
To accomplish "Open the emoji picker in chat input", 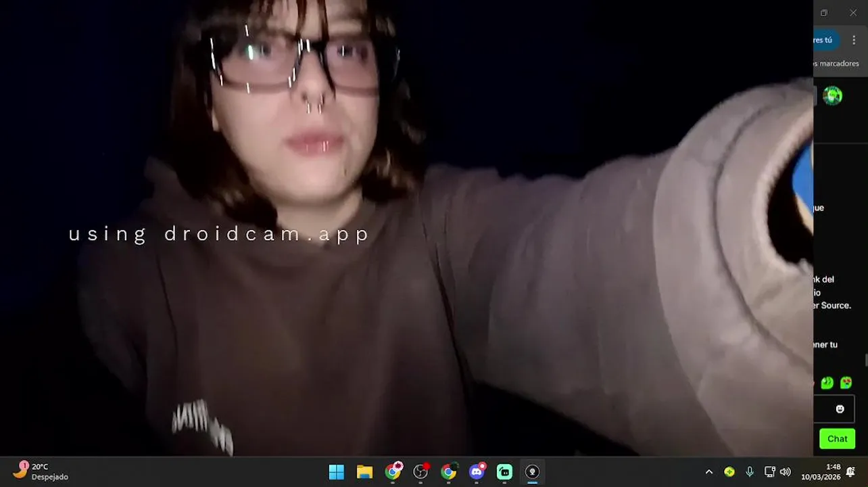I will [x=840, y=409].
